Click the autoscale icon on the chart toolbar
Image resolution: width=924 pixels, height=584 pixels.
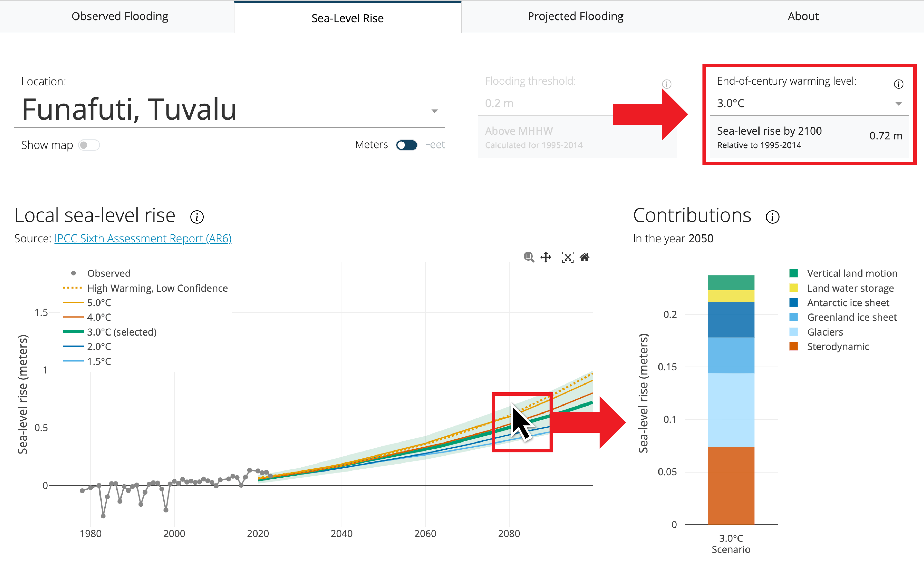pos(568,257)
